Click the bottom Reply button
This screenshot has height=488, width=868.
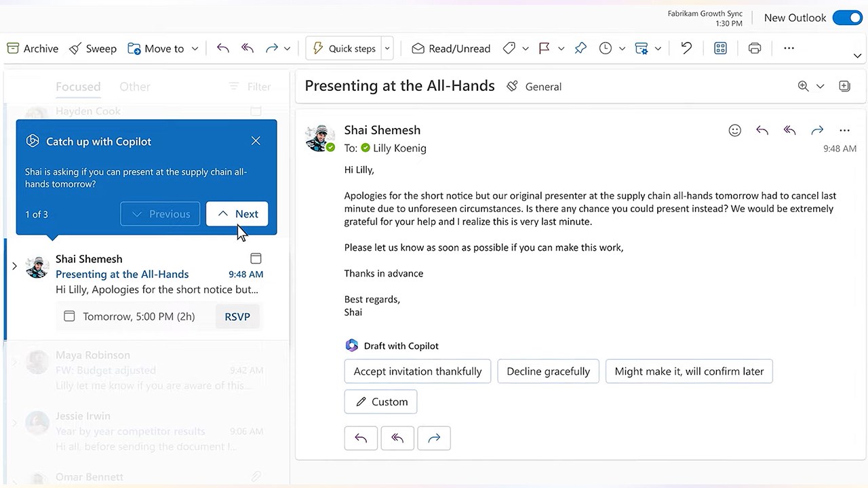(361, 439)
